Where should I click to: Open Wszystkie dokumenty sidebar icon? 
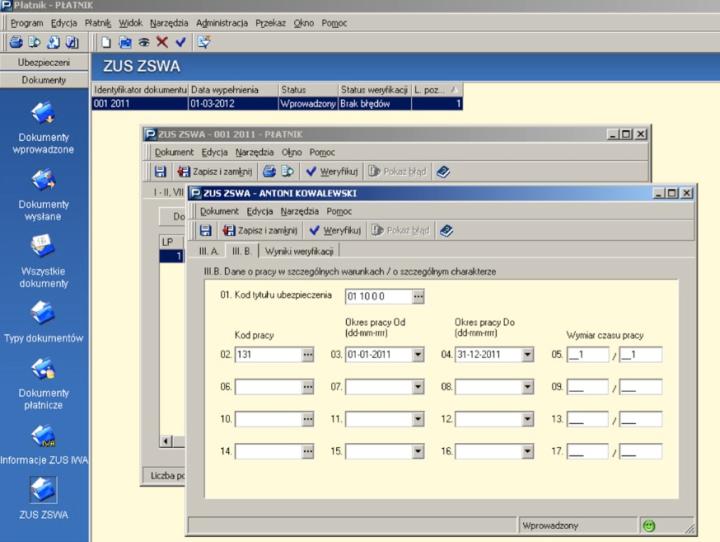(x=42, y=246)
